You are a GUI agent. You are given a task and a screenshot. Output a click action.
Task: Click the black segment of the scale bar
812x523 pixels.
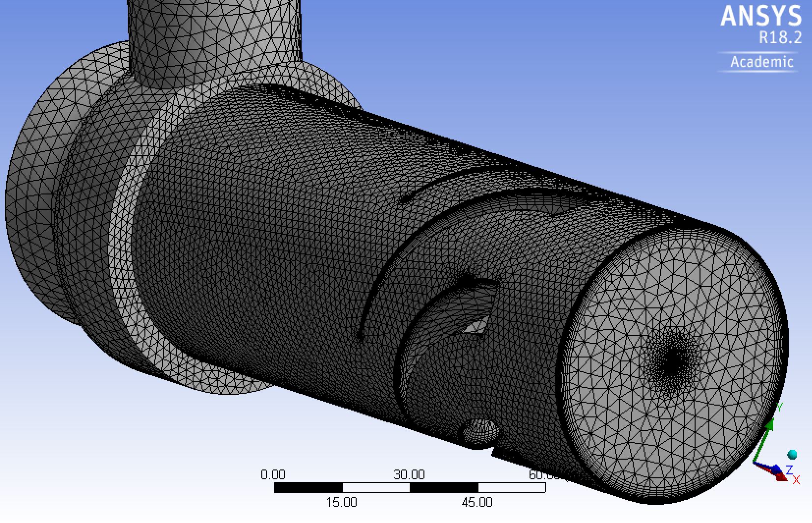309,489
